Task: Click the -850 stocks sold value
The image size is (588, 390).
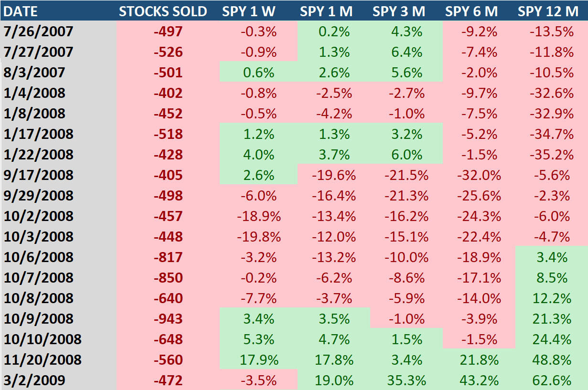Action: click(x=168, y=278)
